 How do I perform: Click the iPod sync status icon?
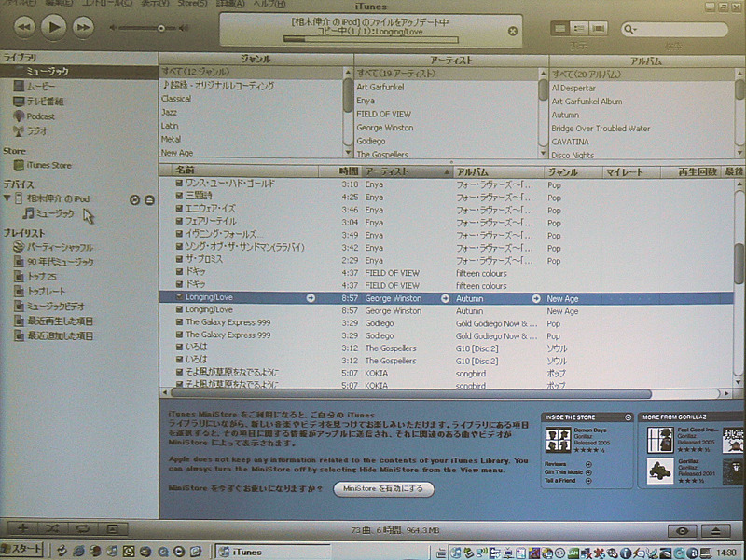[134, 199]
